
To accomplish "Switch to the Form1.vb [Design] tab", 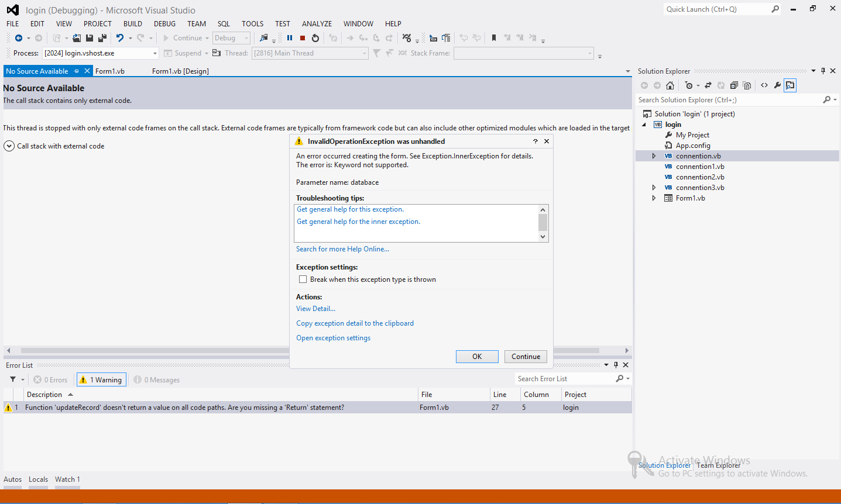I will coord(180,71).
